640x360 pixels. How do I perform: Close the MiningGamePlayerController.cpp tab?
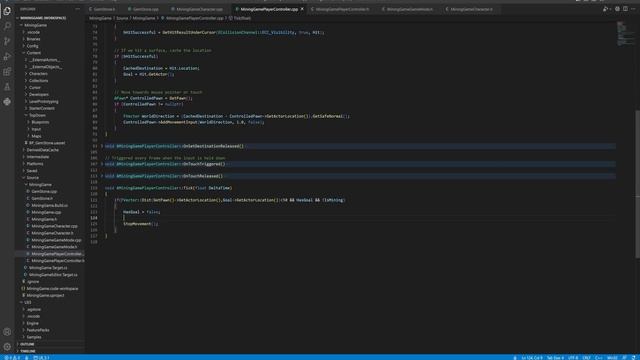point(302,9)
